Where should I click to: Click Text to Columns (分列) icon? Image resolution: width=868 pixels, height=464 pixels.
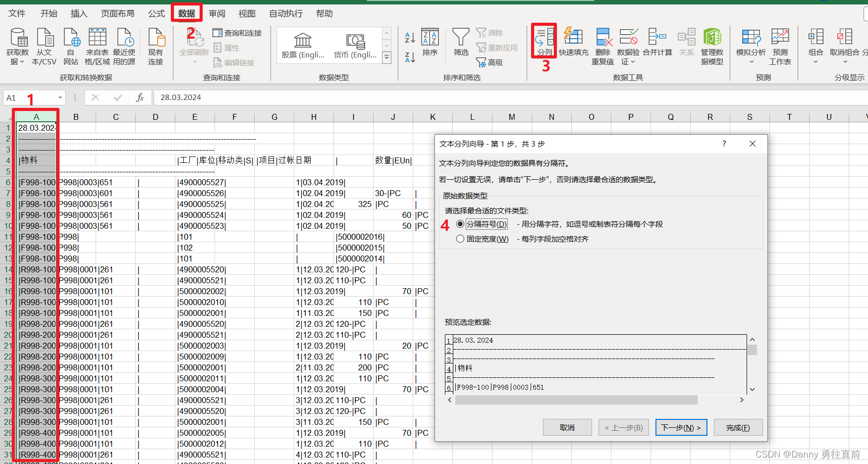[544, 37]
